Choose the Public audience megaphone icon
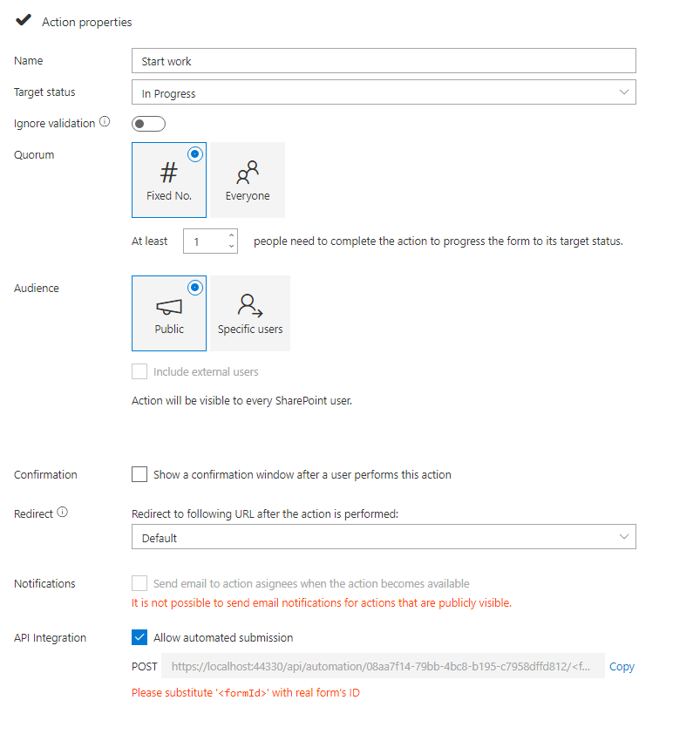 [x=169, y=305]
